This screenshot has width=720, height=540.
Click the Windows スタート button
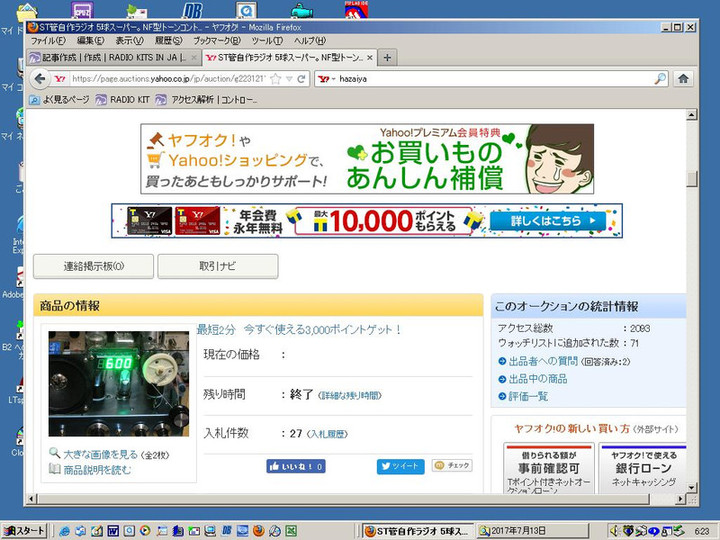coord(25,530)
